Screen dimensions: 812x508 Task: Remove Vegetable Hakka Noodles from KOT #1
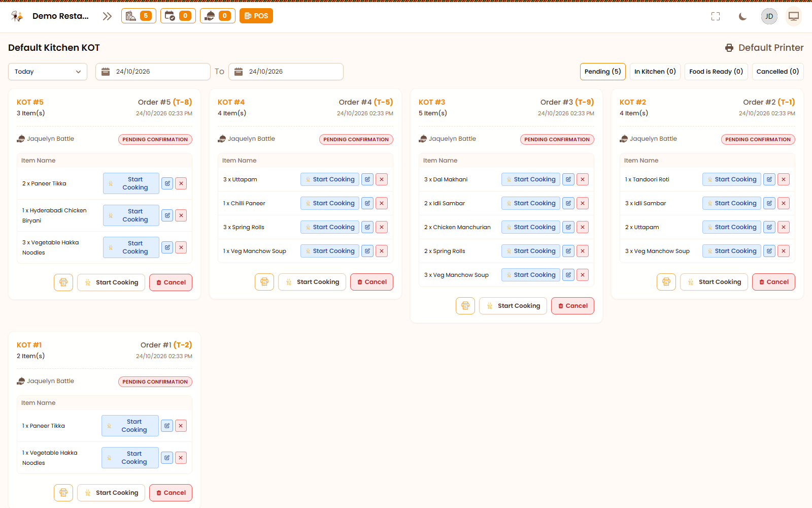pyautogui.click(x=181, y=458)
